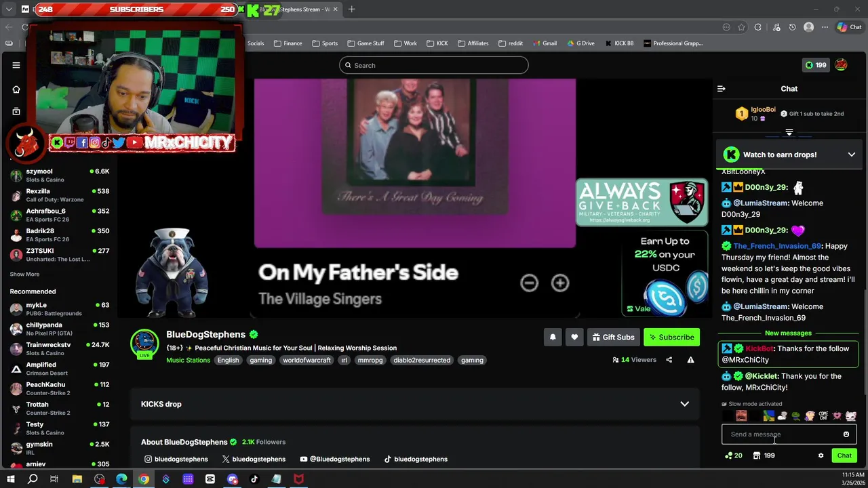Viewport: 868px width, 488px height.
Task: Expand the KICKS drop section
Action: pos(685,404)
